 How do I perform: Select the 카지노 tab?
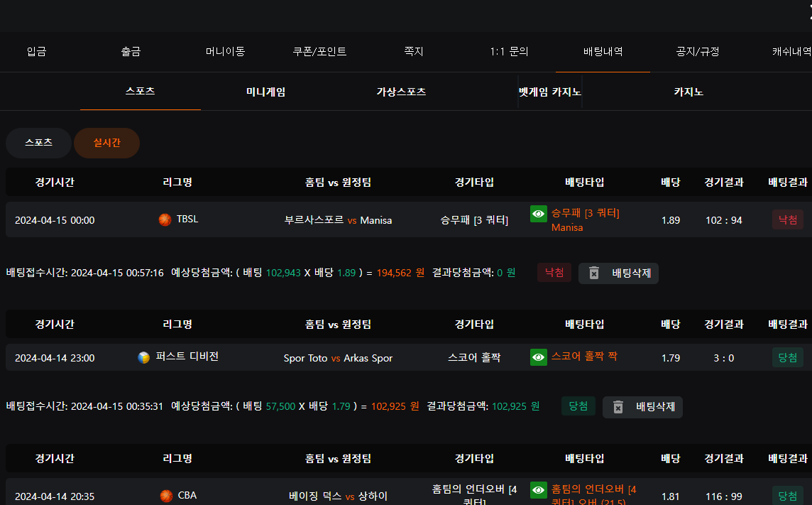point(688,92)
